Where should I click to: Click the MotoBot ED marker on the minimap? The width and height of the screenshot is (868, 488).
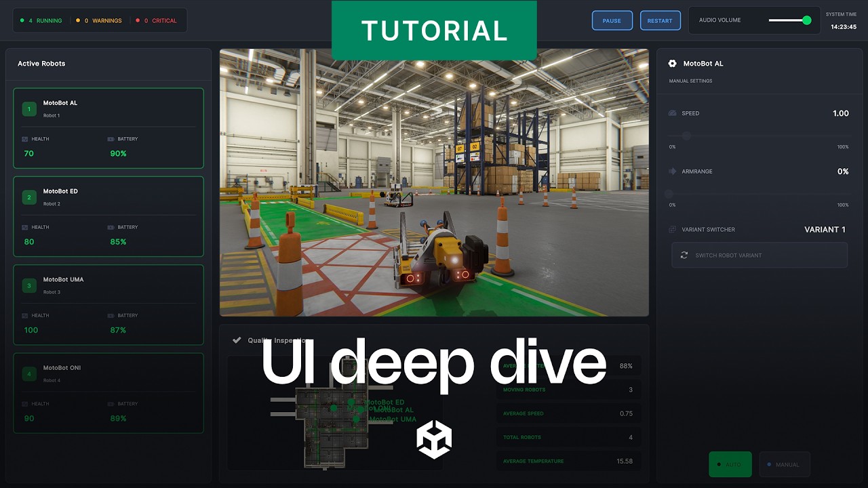(351, 402)
